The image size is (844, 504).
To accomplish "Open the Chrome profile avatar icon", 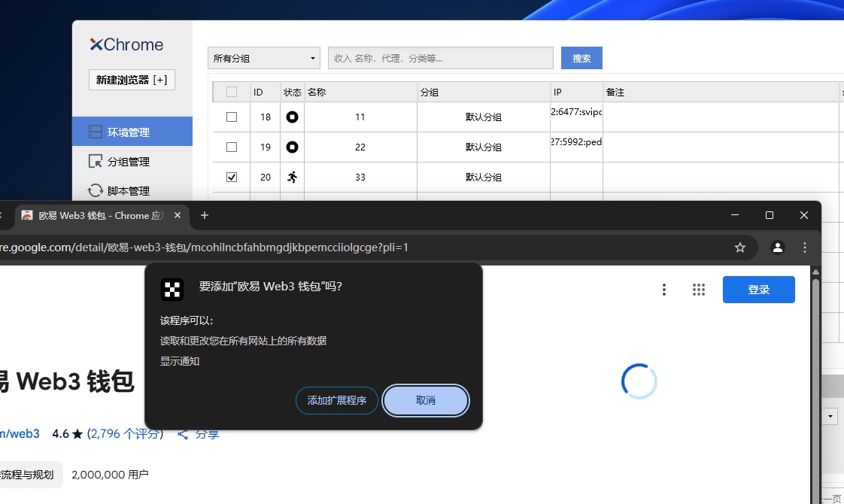I will click(x=777, y=247).
